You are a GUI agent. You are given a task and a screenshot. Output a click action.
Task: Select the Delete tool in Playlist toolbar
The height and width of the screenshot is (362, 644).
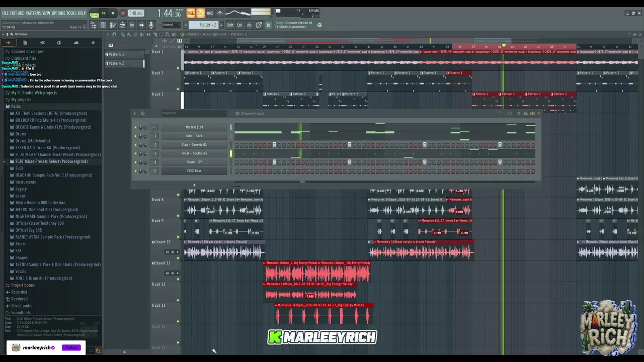(135, 34)
